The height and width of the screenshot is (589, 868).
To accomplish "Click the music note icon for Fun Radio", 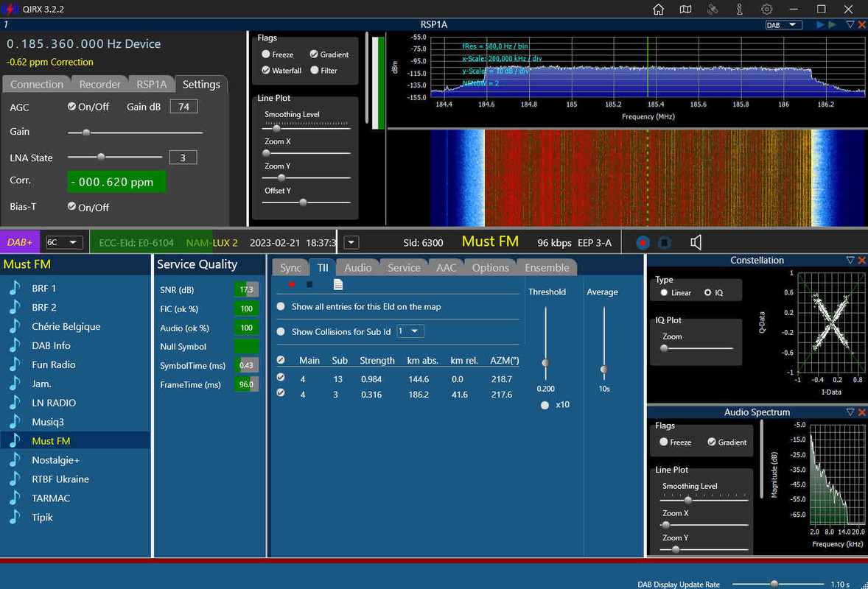I will 15,364.
